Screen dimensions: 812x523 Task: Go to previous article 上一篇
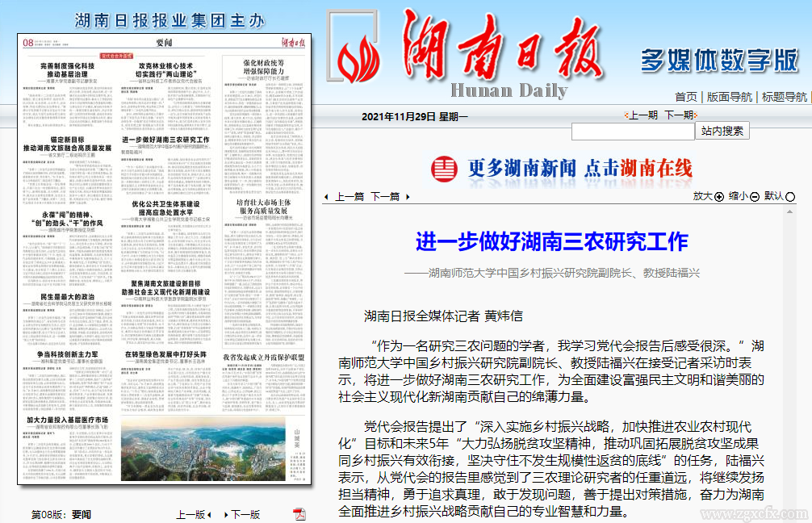tap(349, 197)
